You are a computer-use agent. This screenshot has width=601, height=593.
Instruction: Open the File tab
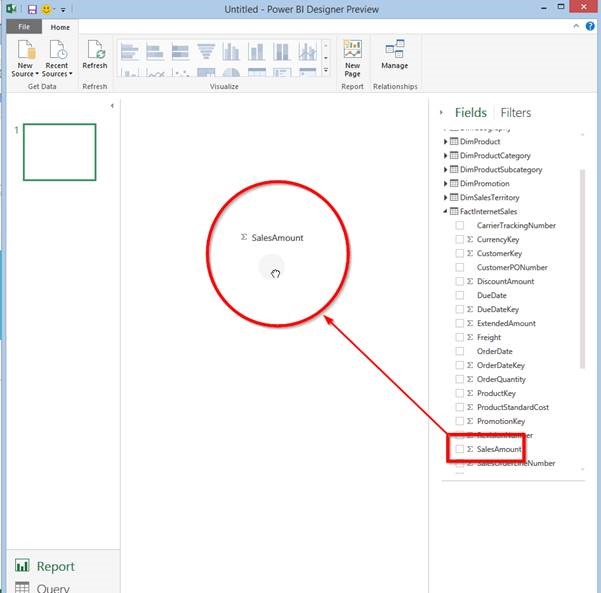click(x=24, y=27)
